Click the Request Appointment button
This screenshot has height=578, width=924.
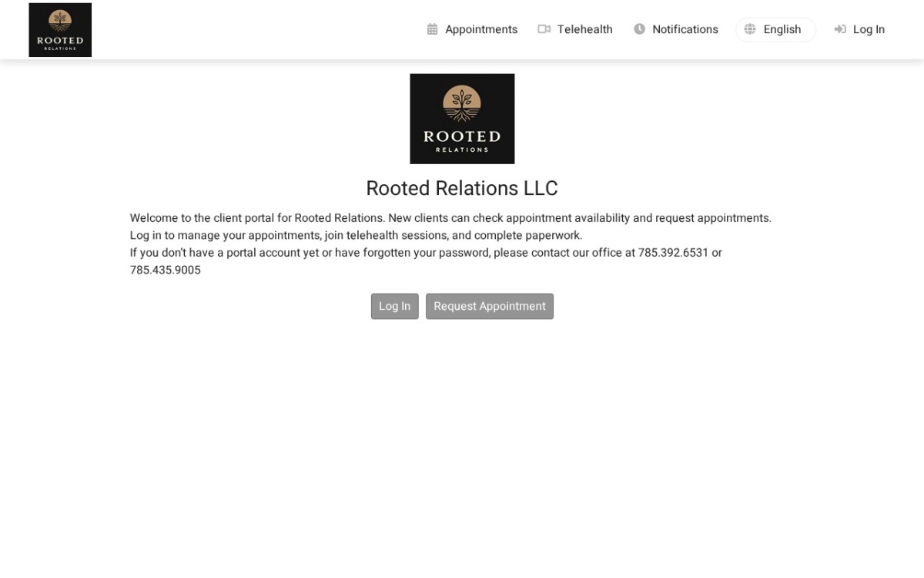pos(490,306)
